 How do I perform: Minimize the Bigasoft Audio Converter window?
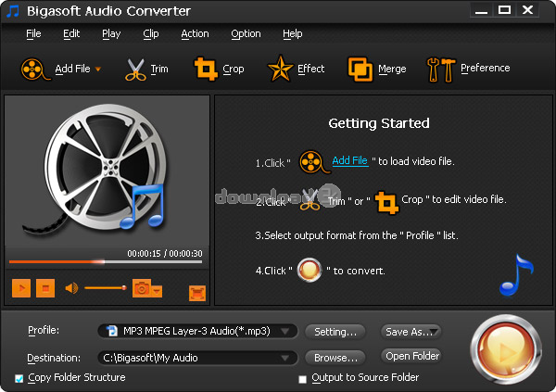[481, 10]
